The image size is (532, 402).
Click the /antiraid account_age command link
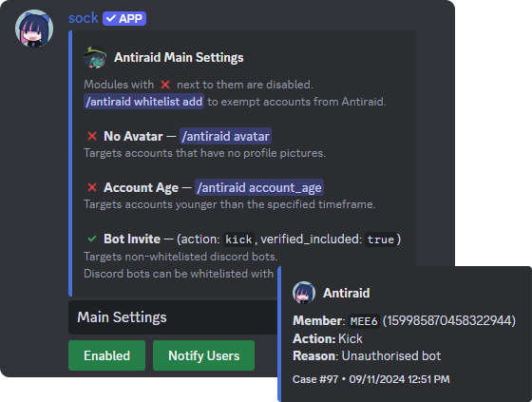click(x=259, y=187)
